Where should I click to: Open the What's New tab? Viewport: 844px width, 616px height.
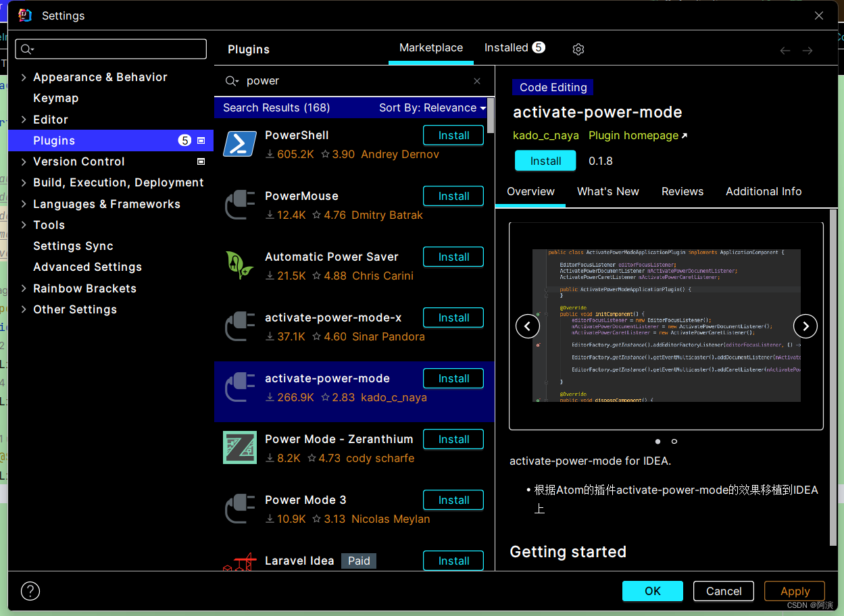tap(608, 192)
